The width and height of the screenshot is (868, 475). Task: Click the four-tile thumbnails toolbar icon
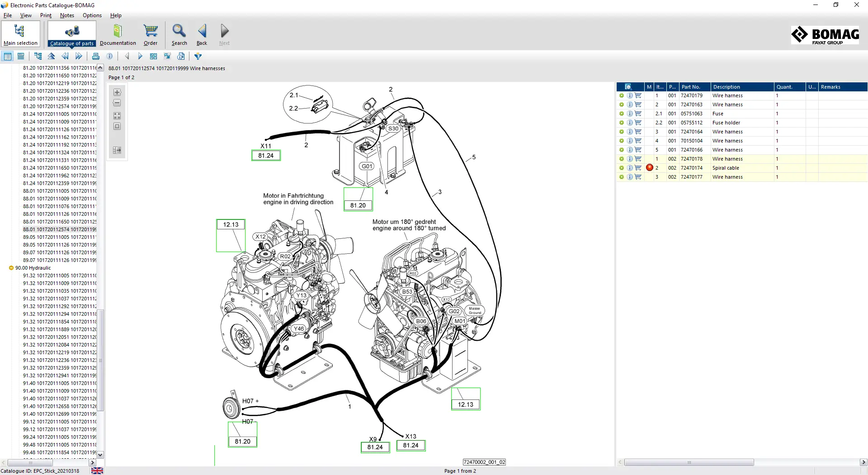[x=154, y=56]
